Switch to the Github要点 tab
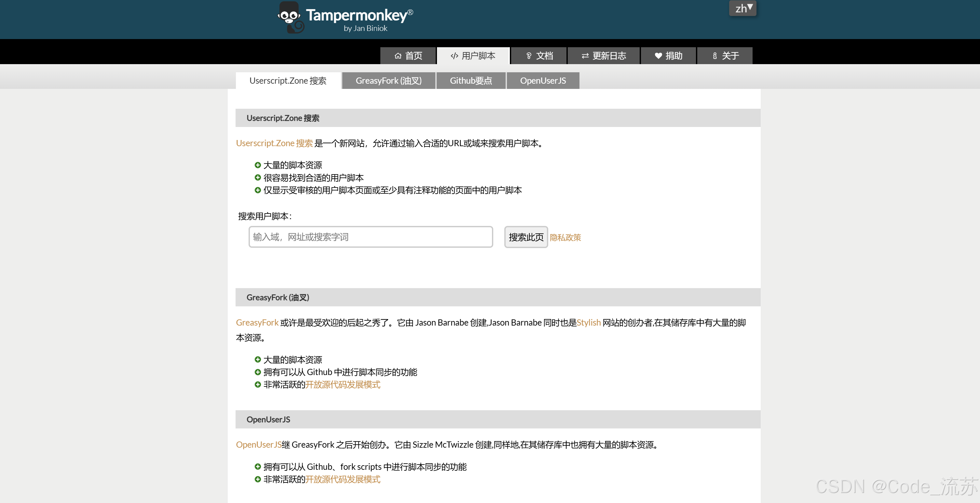Screen dimensions: 980x503 pyautogui.click(x=471, y=80)
